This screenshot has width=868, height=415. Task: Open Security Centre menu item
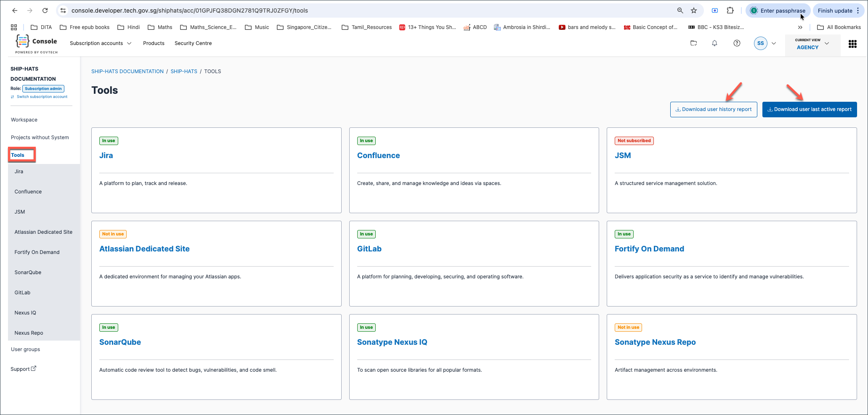point(193,43)
